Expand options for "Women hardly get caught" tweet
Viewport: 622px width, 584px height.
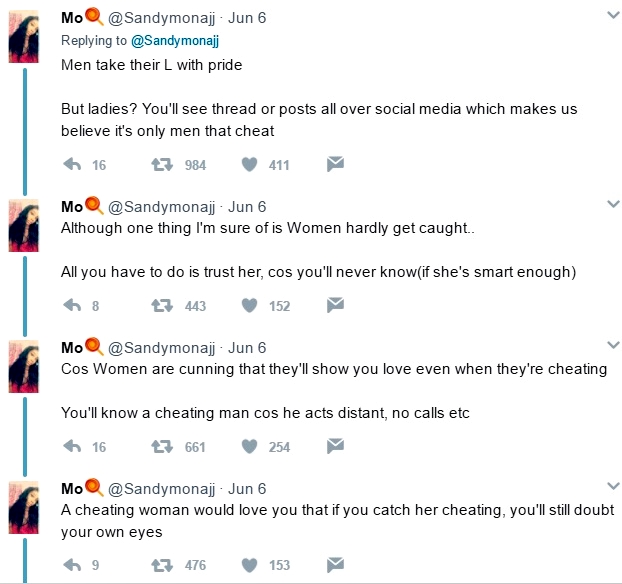point(613,204)
